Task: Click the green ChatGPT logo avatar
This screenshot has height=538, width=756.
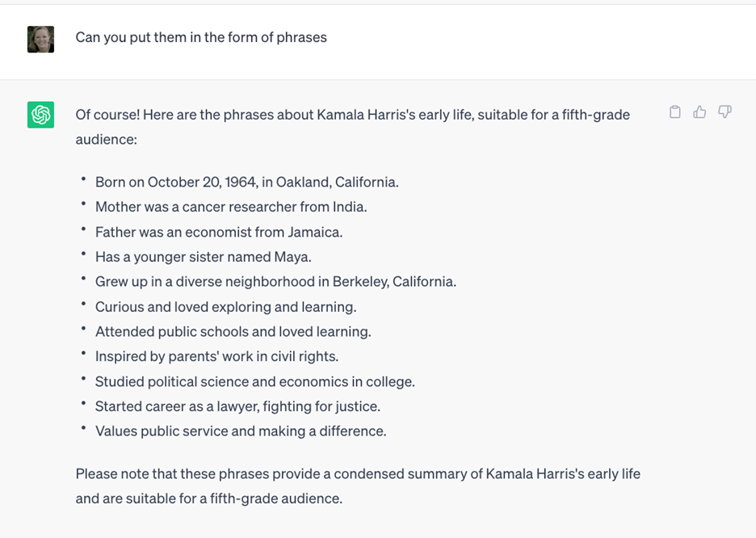Action: (40, 115)
